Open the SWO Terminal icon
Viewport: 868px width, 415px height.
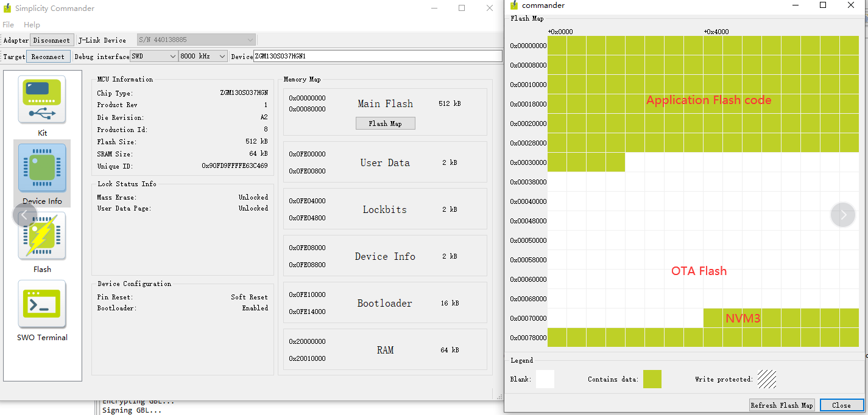click(x=42, y=304)
